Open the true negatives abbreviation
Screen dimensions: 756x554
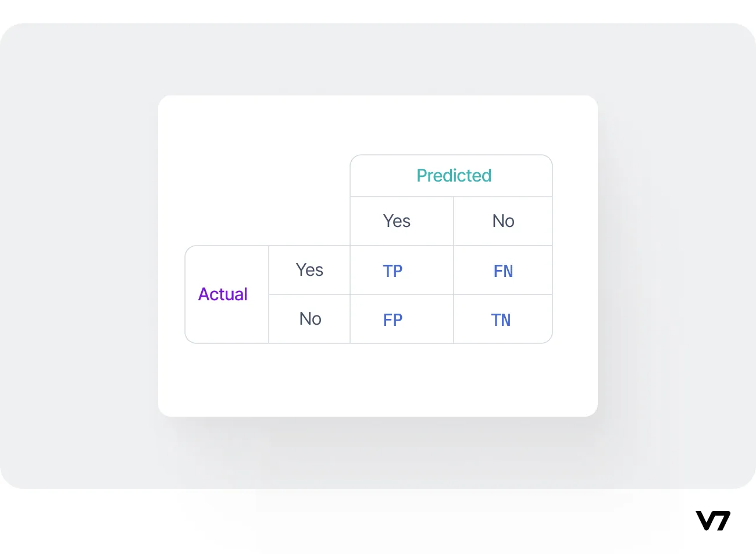click(x=501, y=320)
